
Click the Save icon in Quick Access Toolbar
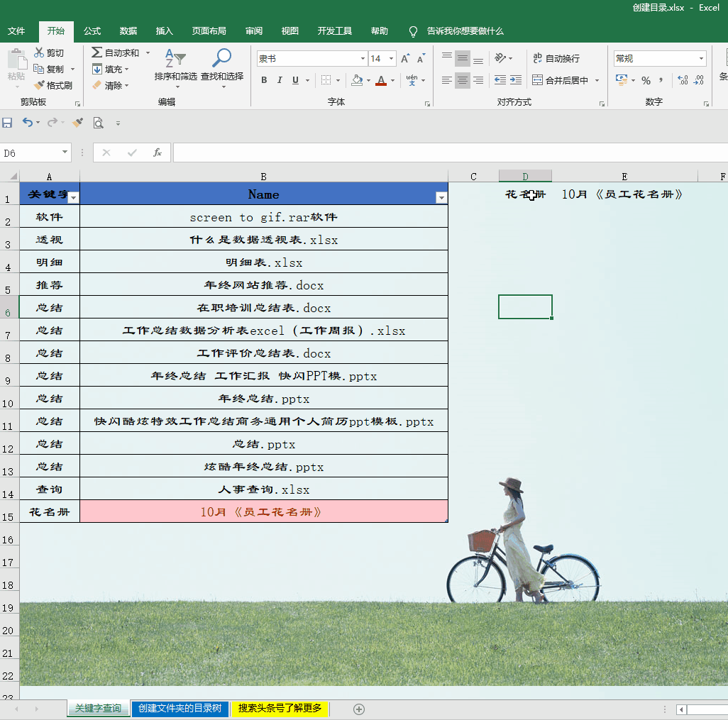tap(8, 123)
